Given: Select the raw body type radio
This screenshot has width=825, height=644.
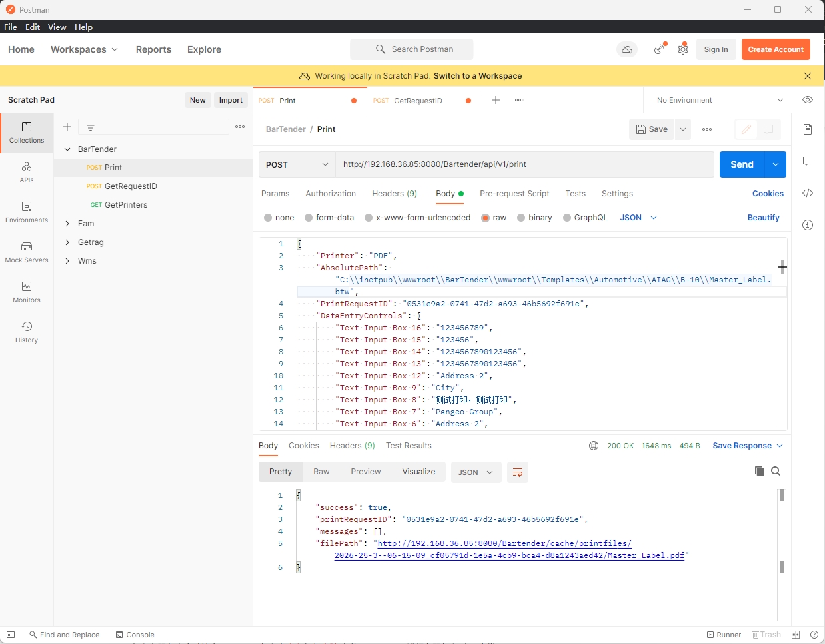Looking at the screenshot, I should (x=485, y=218).
